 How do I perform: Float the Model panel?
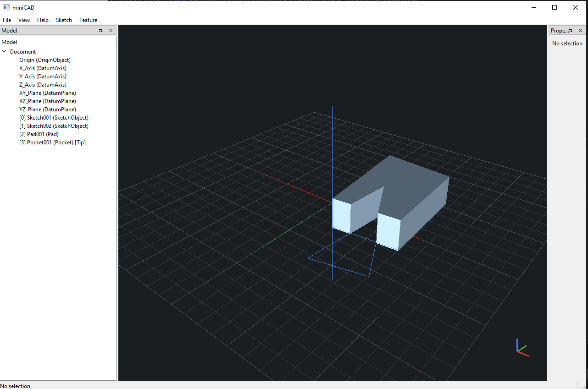[x=101, y=31]
